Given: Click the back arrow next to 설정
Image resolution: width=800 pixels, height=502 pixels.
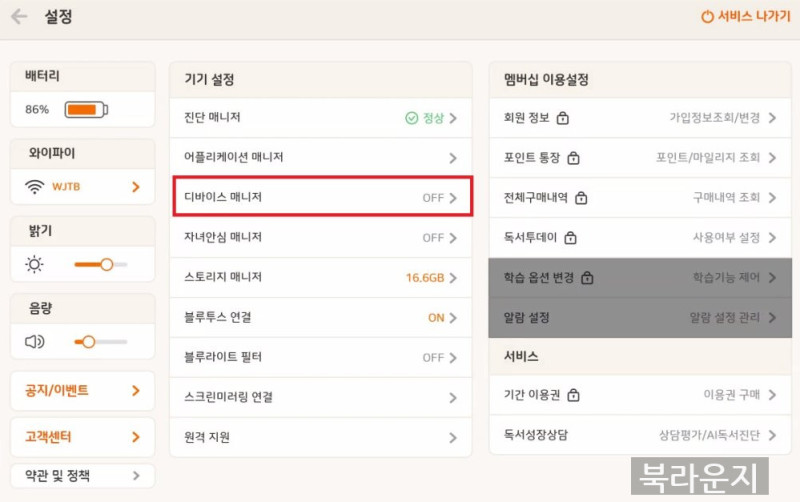Looking at the screenshot, I should [x=19, y=17].
